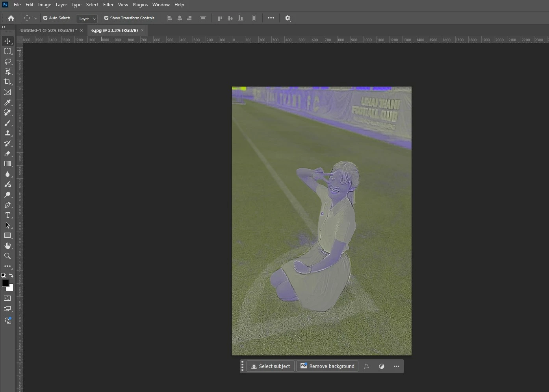Open the Image menu
Screen dimensions: 549x392
45,5
